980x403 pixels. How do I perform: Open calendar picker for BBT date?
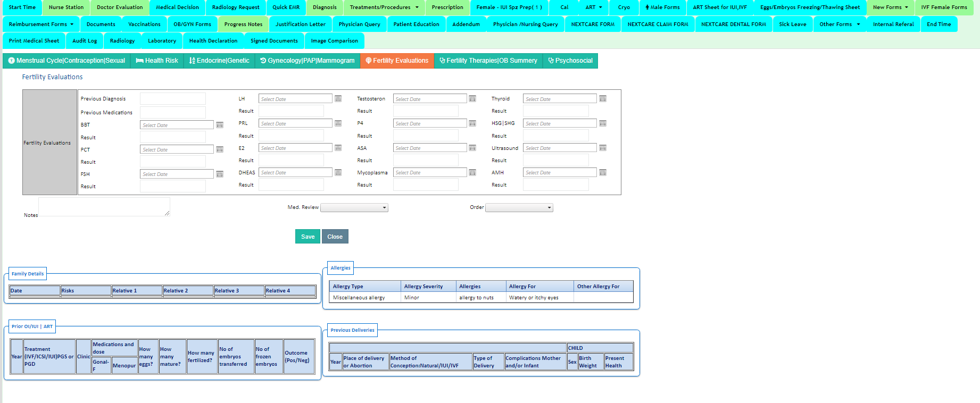click(220, 125)
